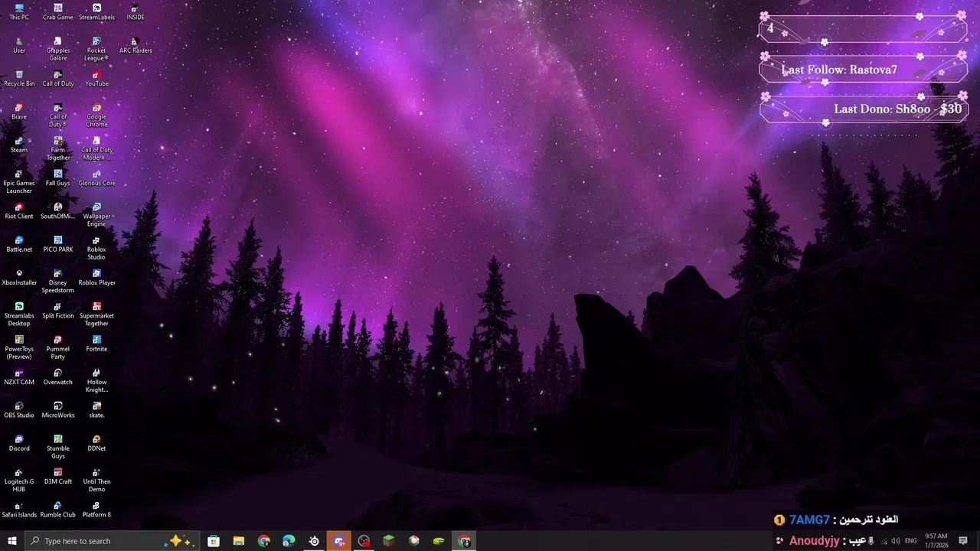
Task: Select the Supermarket Together icon
Action: click(96, 315)
